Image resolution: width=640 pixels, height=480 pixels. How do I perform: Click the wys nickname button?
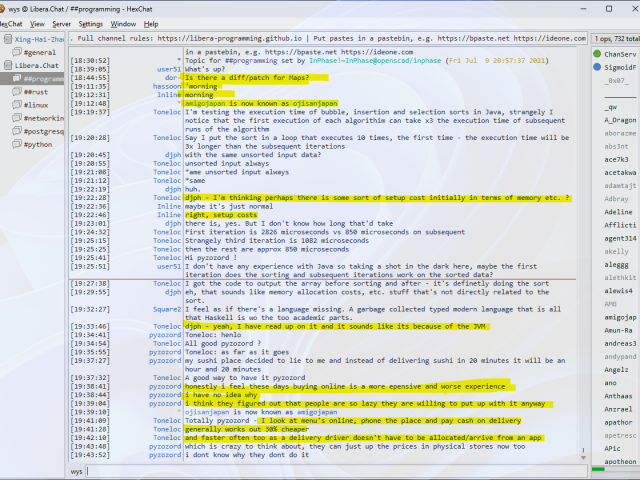77,470
